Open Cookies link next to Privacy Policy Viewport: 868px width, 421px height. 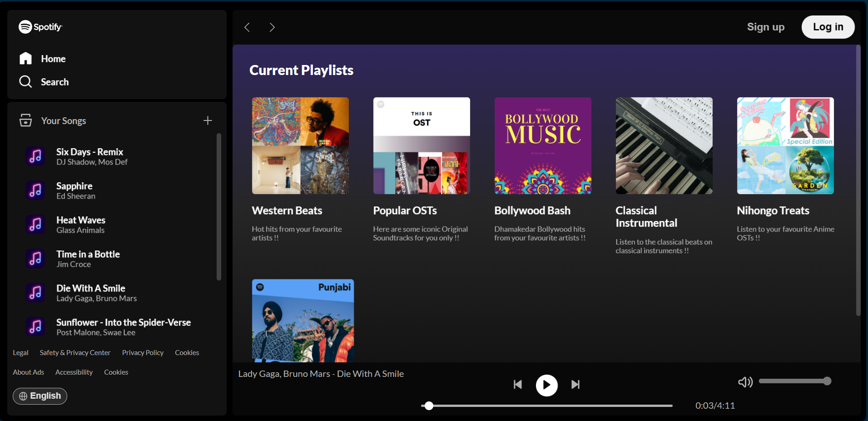point(187,353)
